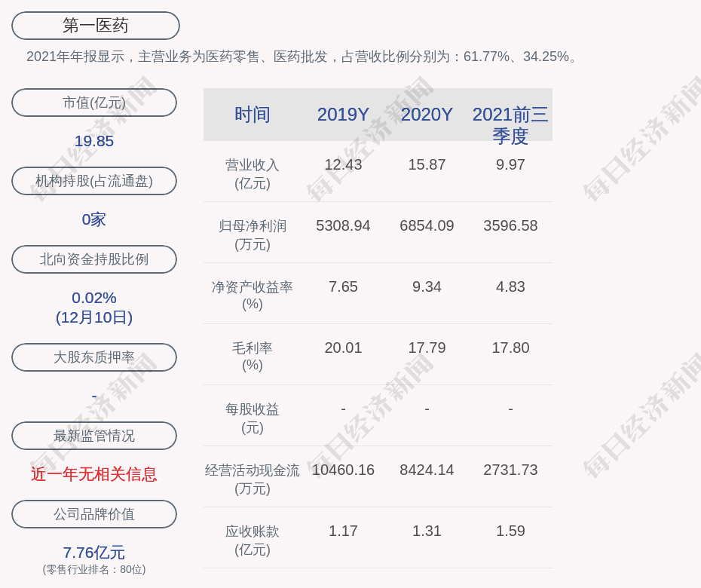Select the 2019Y column header
The image size is (701, 588).
343,115
